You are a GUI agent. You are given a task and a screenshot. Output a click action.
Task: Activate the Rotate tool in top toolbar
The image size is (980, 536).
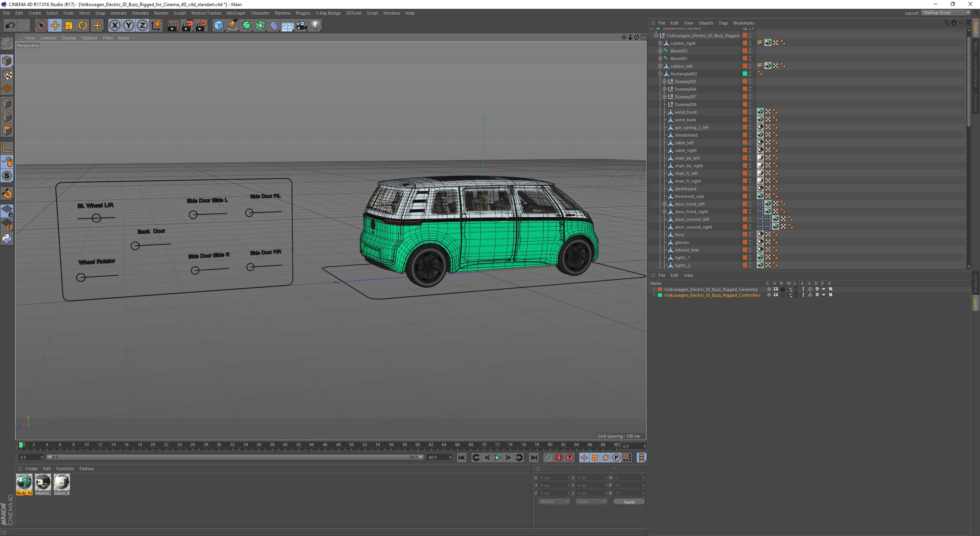pos(83,25)
